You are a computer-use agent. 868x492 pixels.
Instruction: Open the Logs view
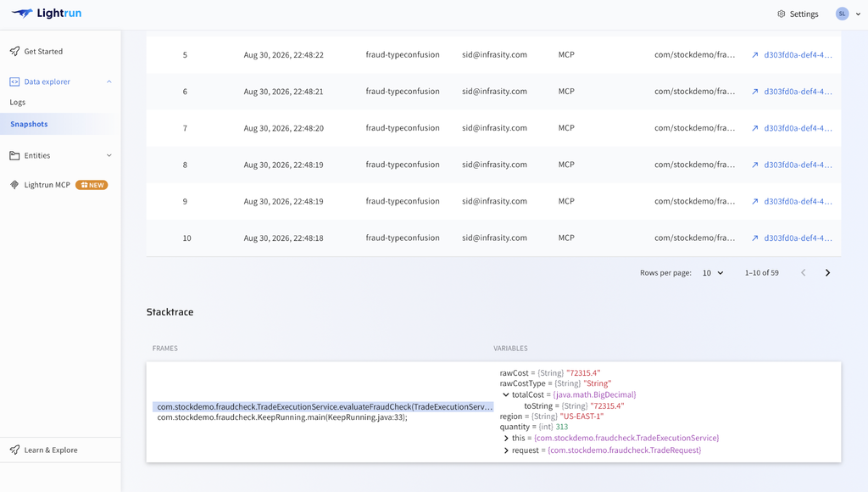(x=18, y=103)
